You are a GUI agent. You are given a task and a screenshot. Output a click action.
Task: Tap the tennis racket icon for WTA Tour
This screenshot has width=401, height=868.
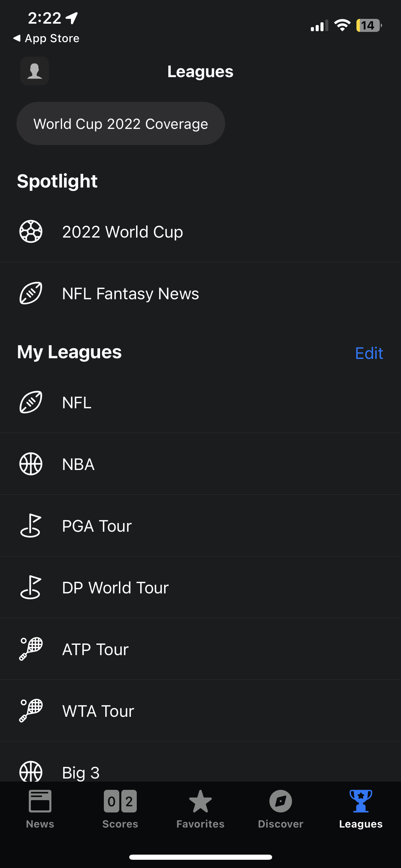pos(31,711)
